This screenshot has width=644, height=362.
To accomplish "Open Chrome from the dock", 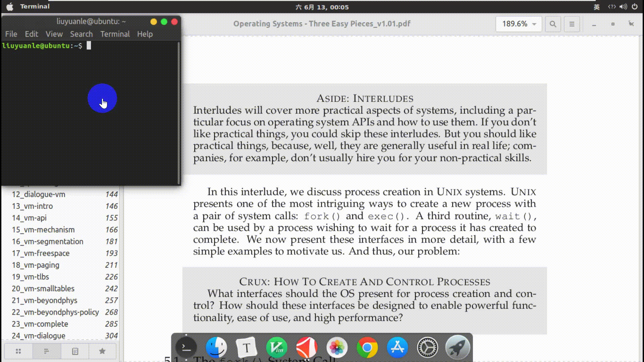I will (x=367, y=348).
